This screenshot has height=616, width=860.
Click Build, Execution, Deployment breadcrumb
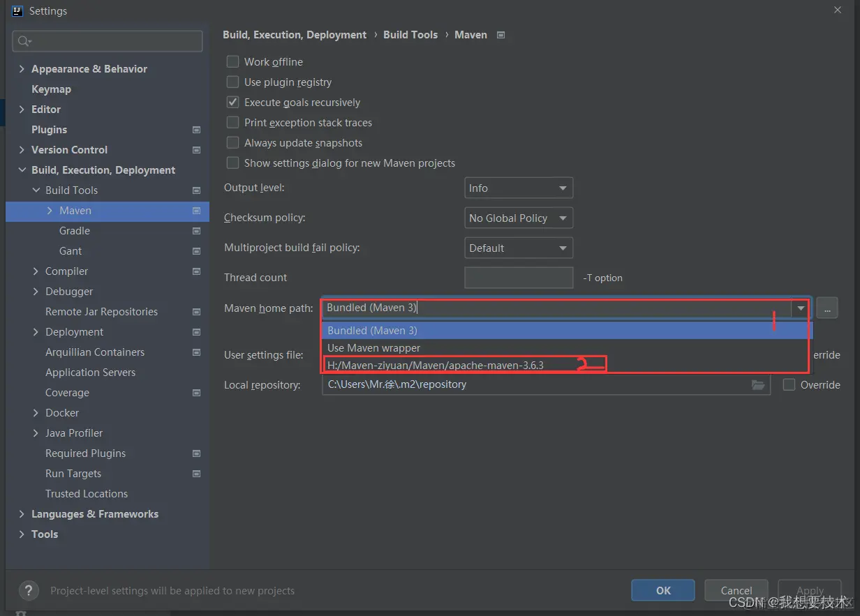295,35
